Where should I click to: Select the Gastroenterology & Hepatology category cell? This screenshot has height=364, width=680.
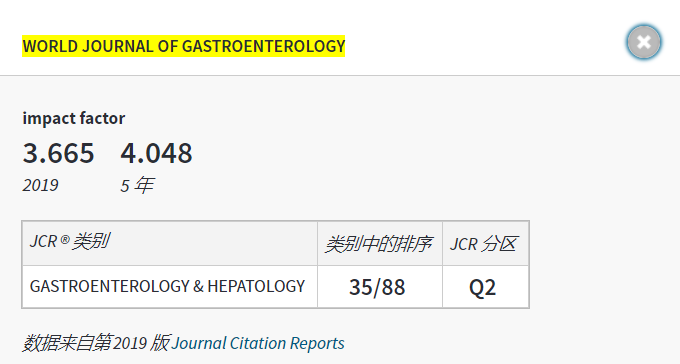click(x=170, y=287)
